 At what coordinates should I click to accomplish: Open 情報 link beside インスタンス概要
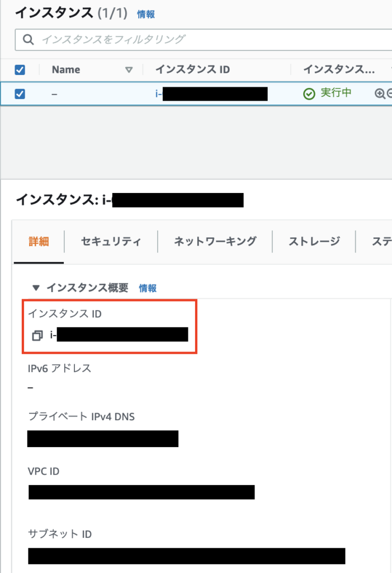pos(148,288)
